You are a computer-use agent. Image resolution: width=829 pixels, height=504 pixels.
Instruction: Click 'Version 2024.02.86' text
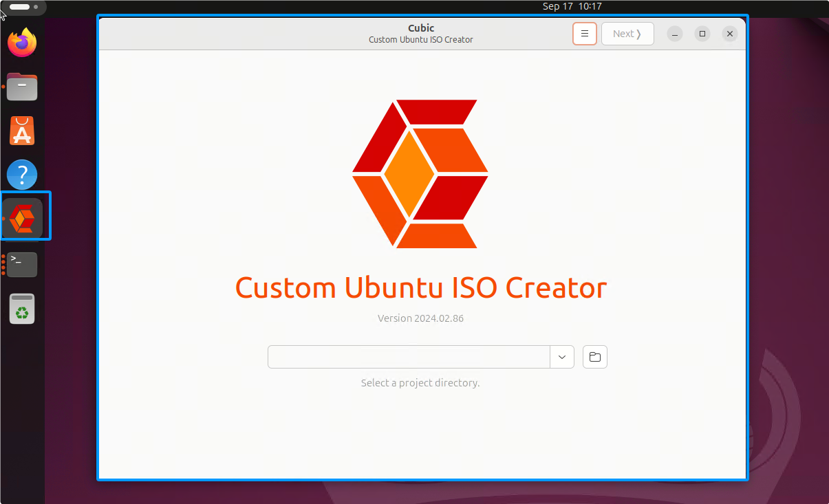coord(420,318)
